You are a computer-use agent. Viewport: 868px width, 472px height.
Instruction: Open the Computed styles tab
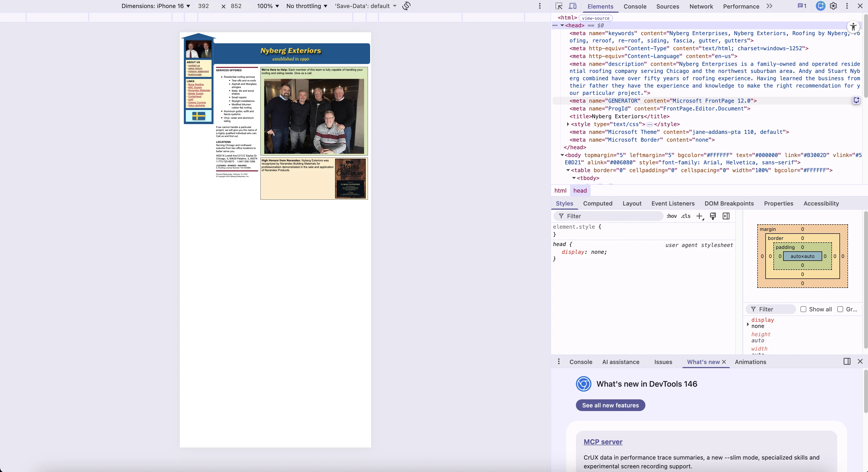tap(598, 204)
